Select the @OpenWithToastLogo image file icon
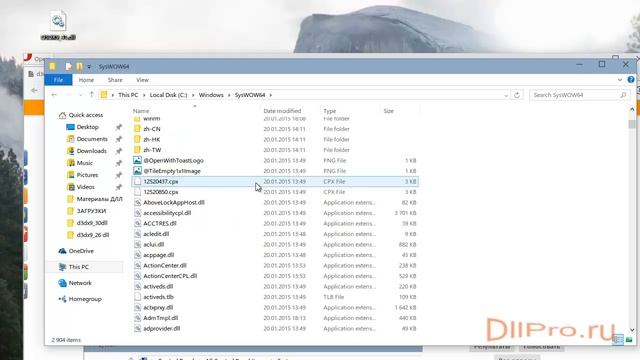 [137, 160]
